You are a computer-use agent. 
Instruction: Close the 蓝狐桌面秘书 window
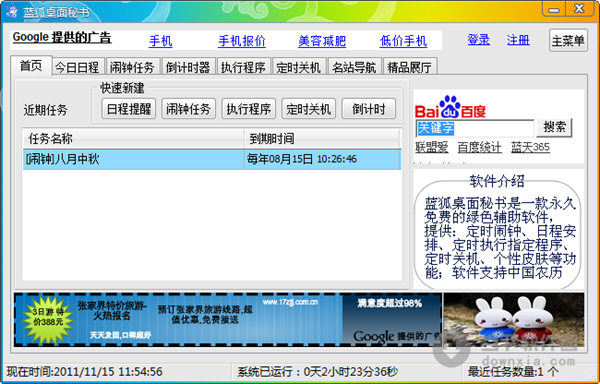[x=579, y=9]
